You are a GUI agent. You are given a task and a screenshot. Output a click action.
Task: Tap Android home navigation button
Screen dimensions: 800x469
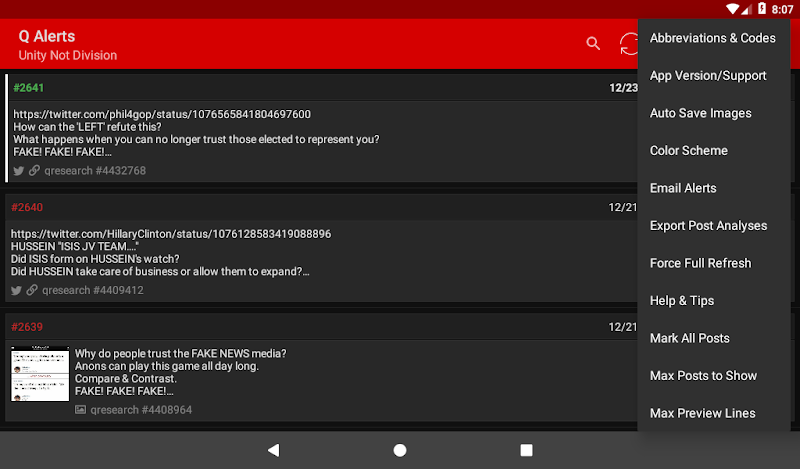point(400,450)
